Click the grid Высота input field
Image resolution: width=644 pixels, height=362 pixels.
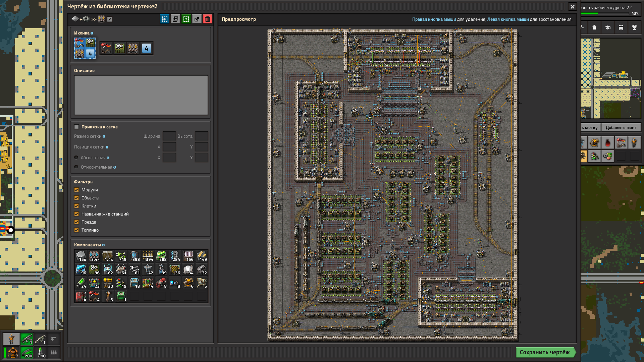tap(202, 136)
